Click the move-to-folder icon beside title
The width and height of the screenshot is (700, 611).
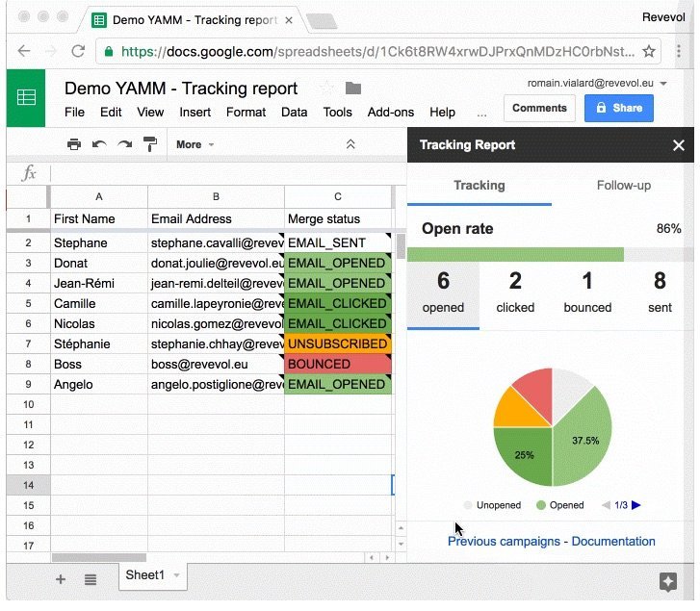(x=353, y=89)
